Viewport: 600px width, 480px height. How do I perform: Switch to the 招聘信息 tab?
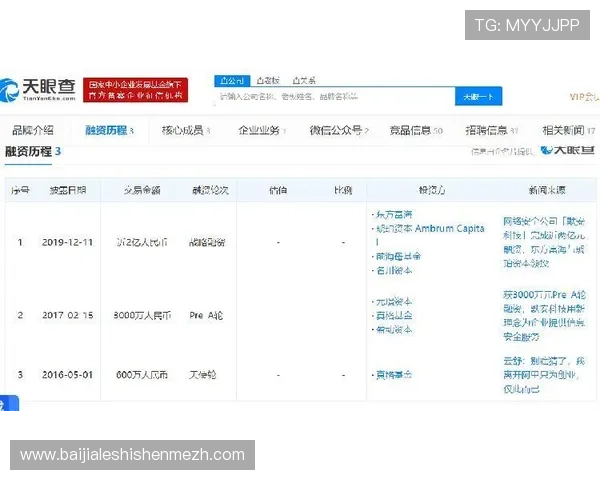point(492,131)
